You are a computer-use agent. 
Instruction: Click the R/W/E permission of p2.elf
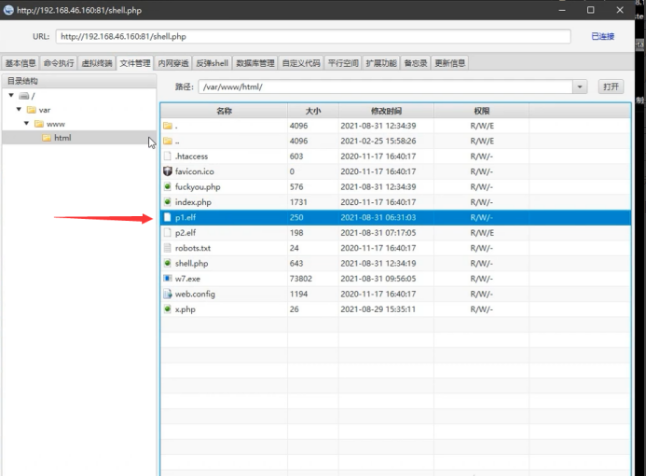pyautogui.click(x=482, y=232)
